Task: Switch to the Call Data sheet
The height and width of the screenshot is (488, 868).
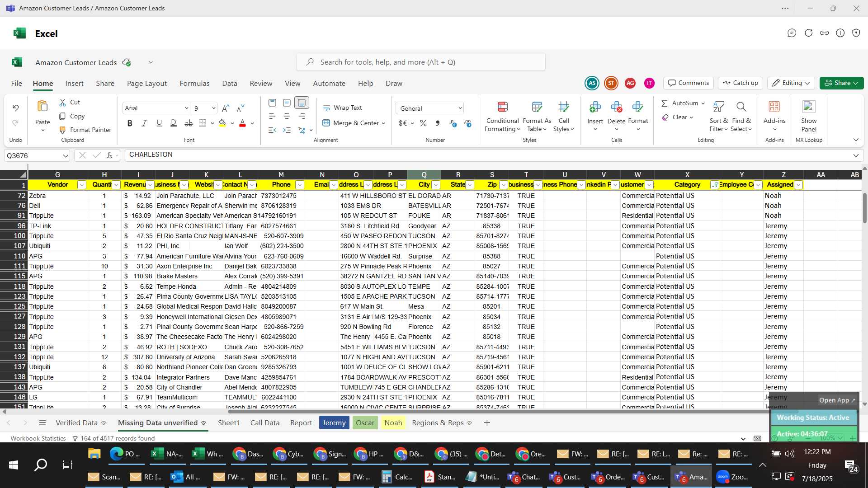Action: [x=265, y=423]
